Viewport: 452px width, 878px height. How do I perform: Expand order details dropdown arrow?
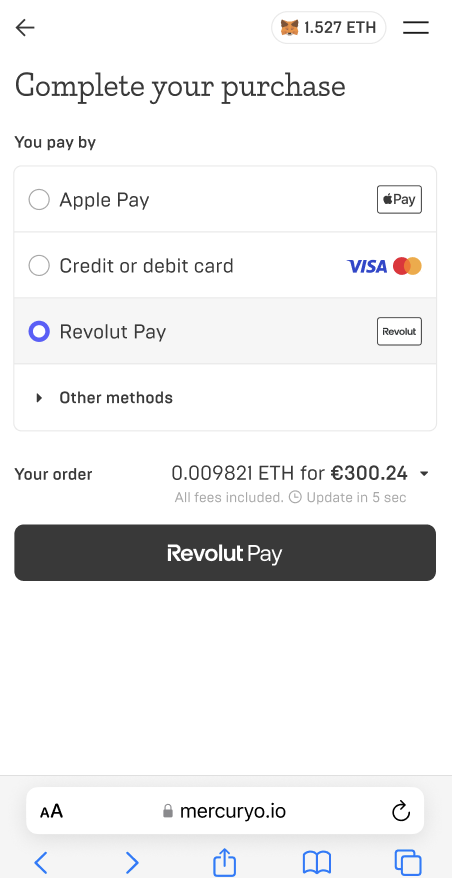click(x=424, y=474)
